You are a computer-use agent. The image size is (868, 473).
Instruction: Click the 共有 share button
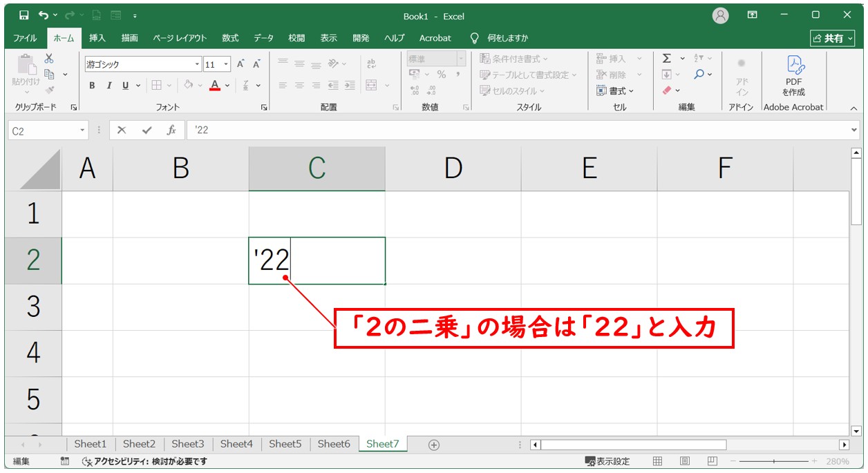(x=833, y=38)
